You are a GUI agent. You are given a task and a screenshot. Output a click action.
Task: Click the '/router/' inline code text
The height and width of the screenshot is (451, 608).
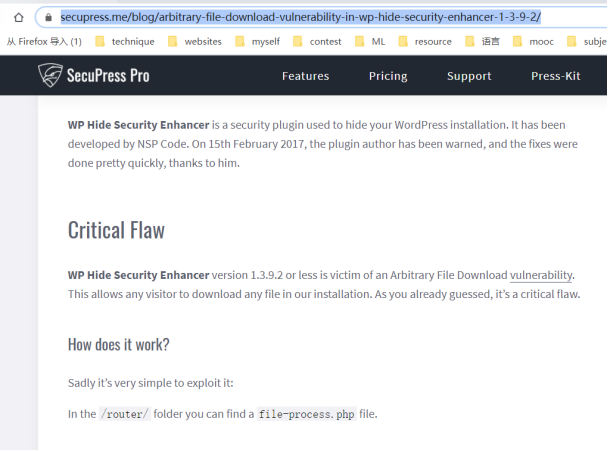(124, 414)
